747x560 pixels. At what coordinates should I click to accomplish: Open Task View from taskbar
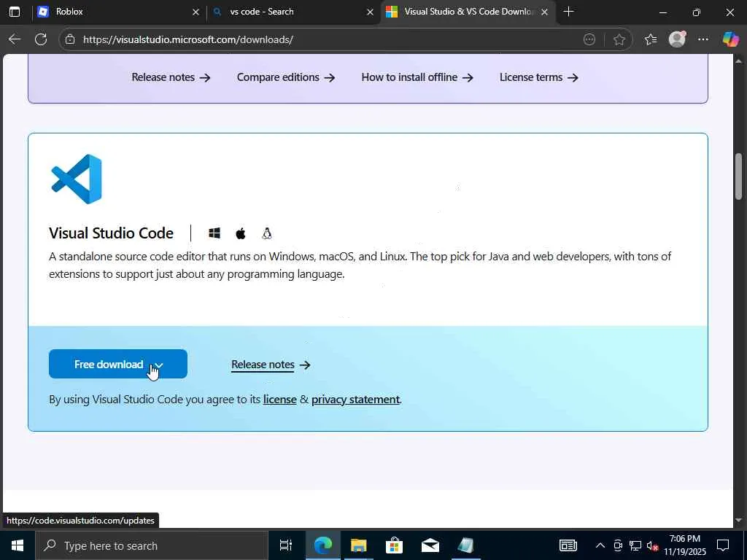[285, 545]
